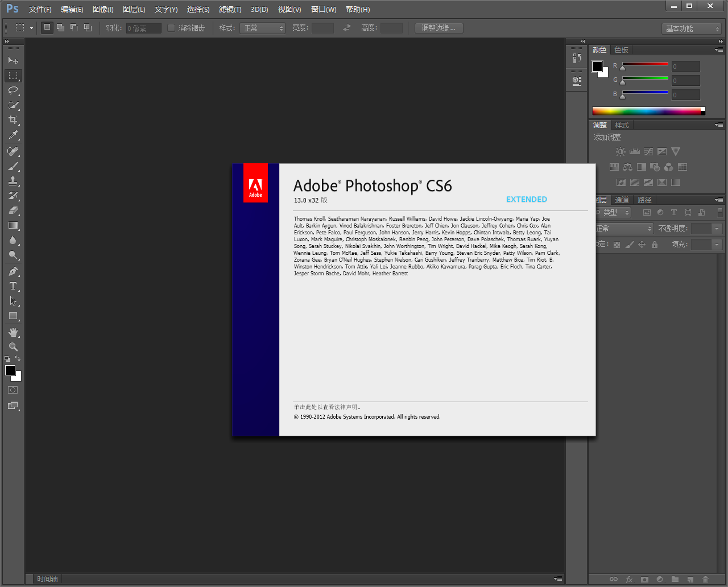728x587 pixels.
Task: Choose New selection mode in options bar
Action: 47,27
